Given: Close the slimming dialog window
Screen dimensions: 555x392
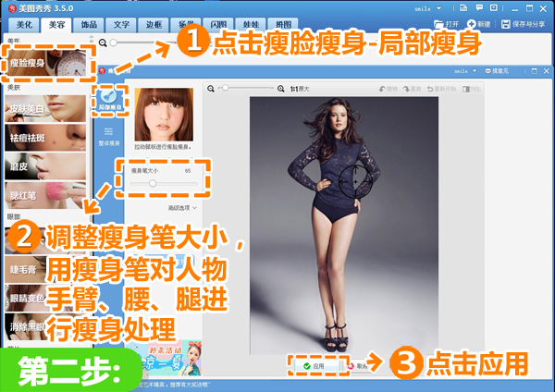Looking at the screenshot, I should (x=547, y=71).
